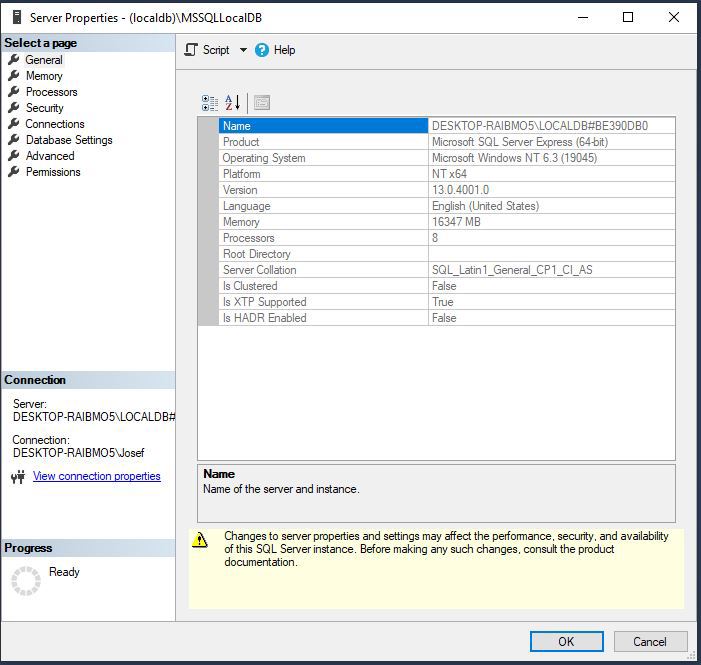Open View connection properties link
This screenshot has height=665, width=701.
coord(97,476)
